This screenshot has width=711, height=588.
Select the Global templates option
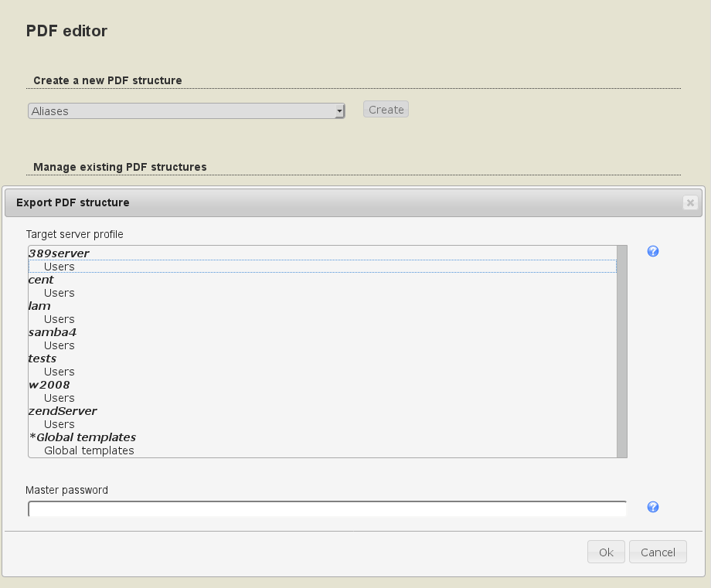click(89, 450)
